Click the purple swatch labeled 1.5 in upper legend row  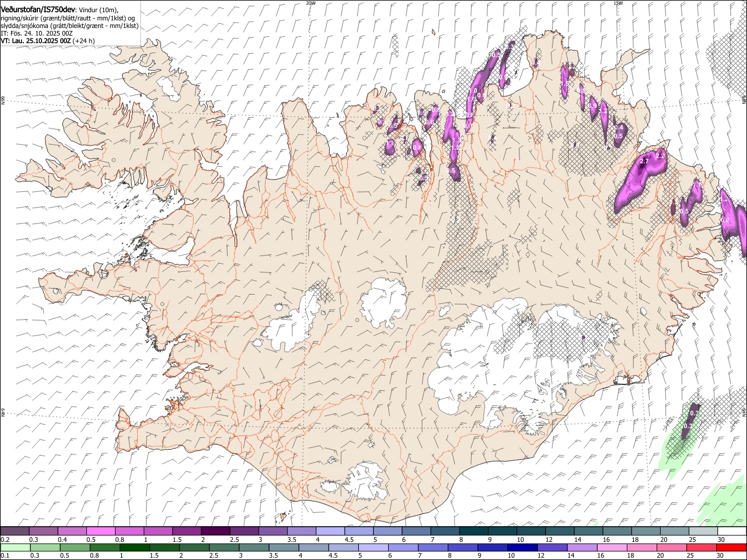(x=187, y=531)
